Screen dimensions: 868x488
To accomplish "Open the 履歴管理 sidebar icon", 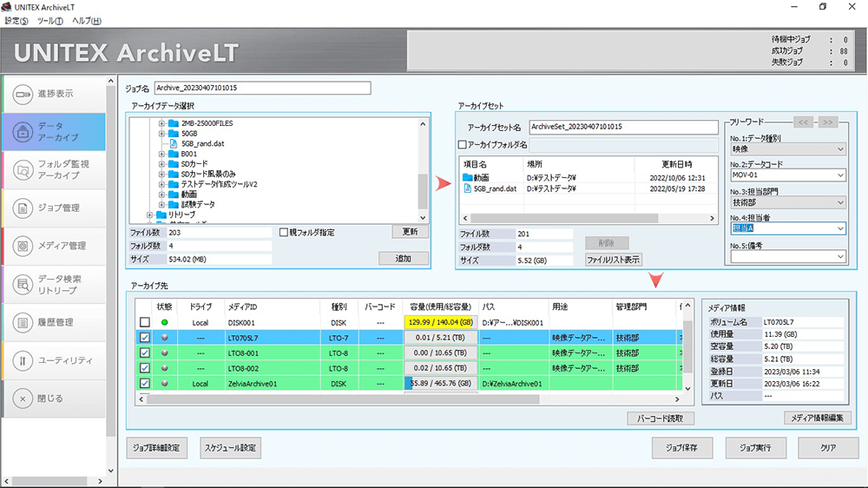I will [x=23, y=322].
